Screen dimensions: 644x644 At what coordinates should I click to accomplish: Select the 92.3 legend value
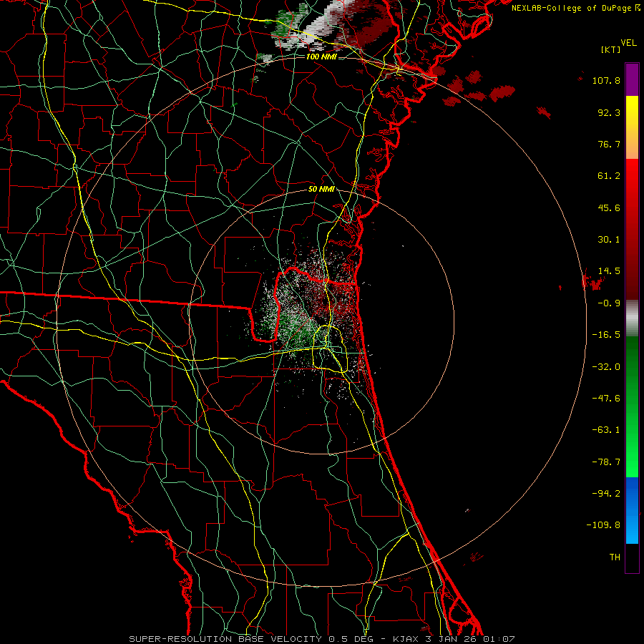coord(609,112)
